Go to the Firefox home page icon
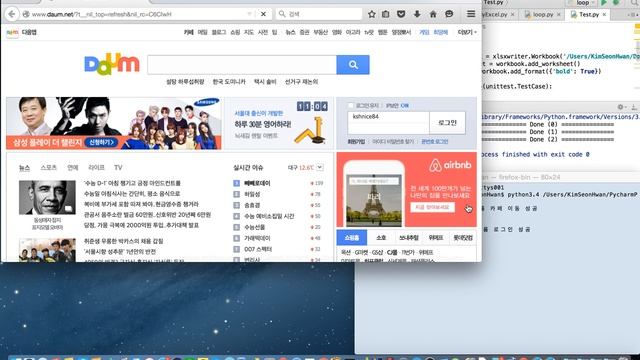This screenshot has width=640, height=360. tap(433, 14)
